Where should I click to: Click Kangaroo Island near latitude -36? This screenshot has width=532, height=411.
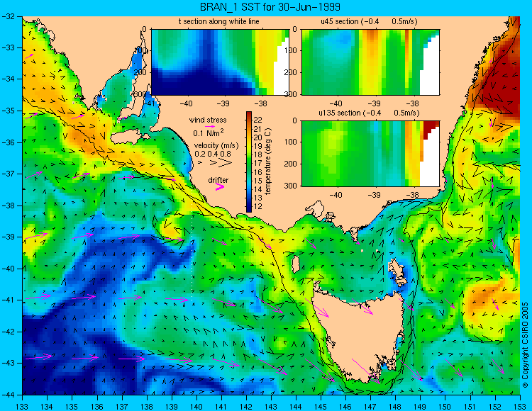pos(129,137)
